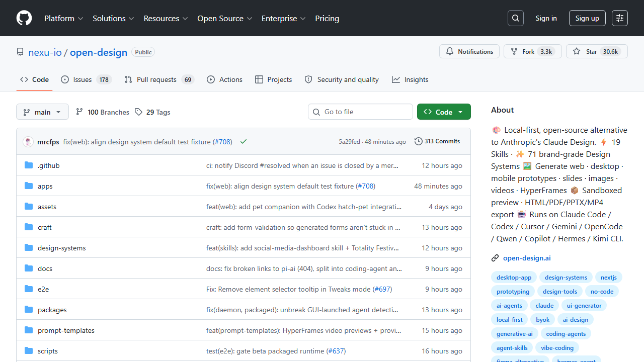This screenshot has height=362, width=644.
Task: Go to the Pricing page
Action: click(327, 18)
